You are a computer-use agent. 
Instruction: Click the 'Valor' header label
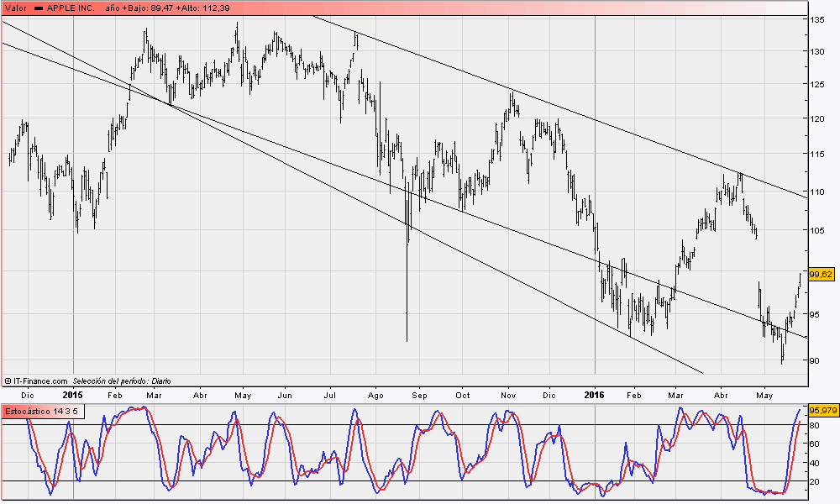click(16, 8)
